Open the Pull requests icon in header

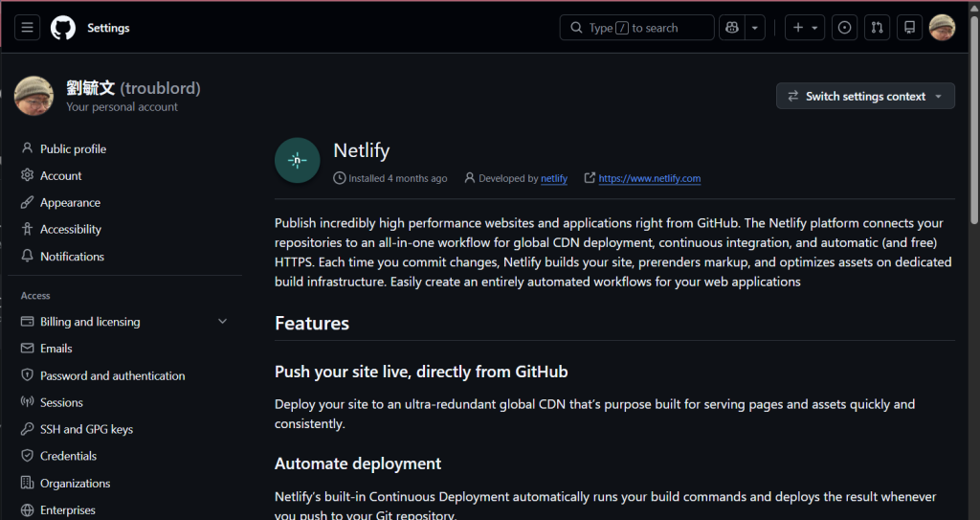[877, 28]
